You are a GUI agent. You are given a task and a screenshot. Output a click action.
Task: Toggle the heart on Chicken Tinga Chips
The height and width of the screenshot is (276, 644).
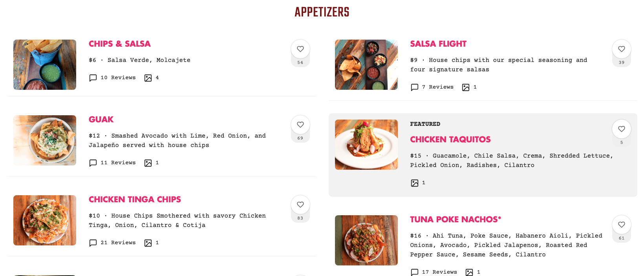coord(300,205)
